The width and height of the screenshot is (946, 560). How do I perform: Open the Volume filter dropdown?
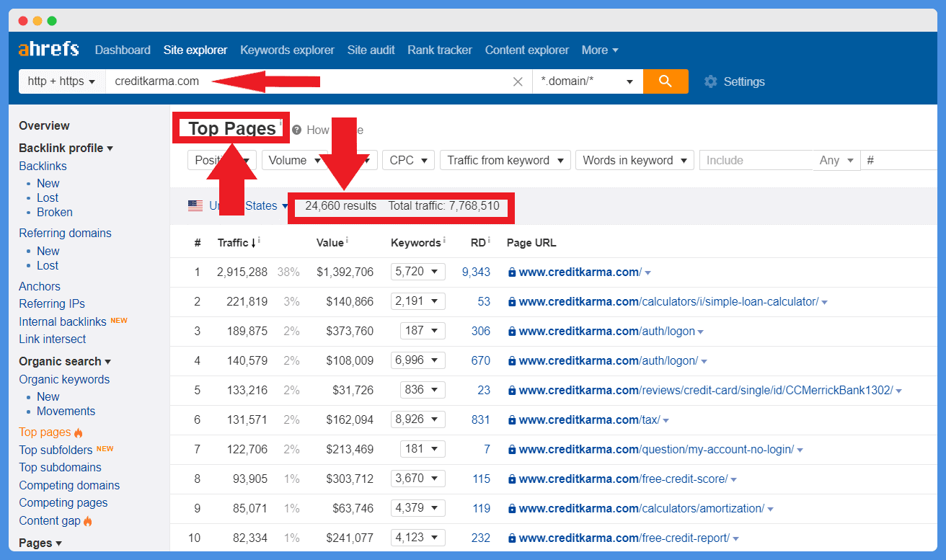point(294,160)
